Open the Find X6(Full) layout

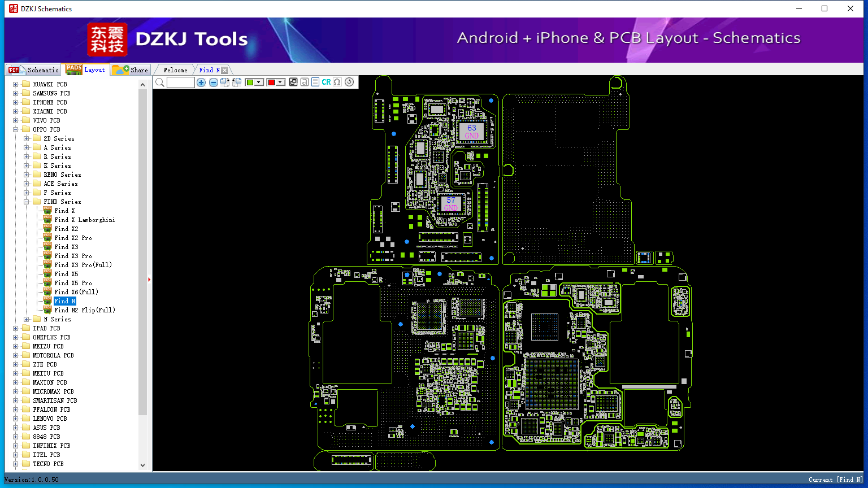pyautogui.click(x=76, y=292)
